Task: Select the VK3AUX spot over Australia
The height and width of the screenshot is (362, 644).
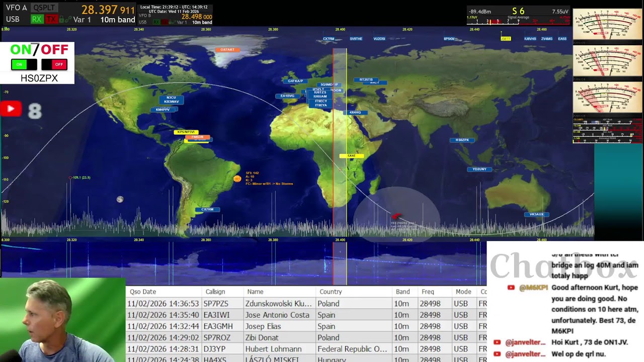Action: coord(536,214)
